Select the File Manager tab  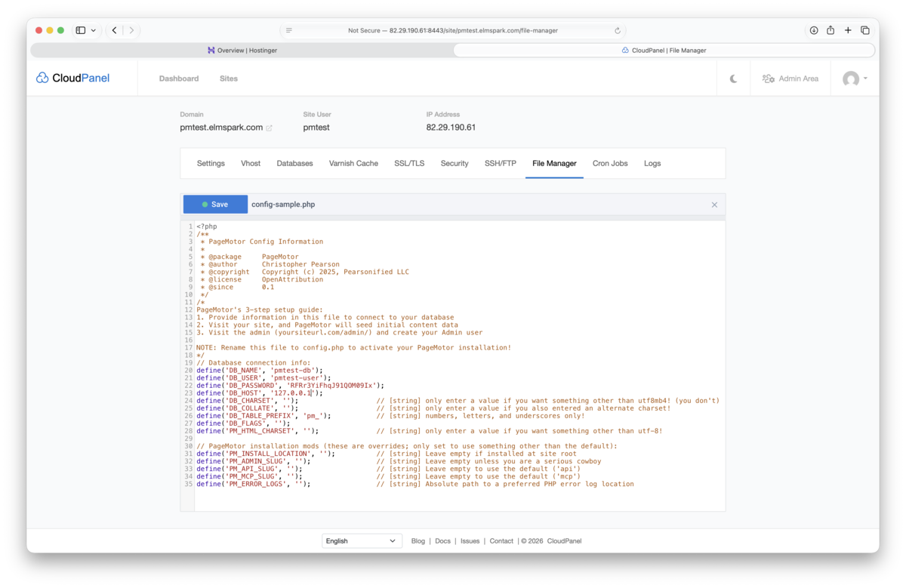[x=554, y=163]
